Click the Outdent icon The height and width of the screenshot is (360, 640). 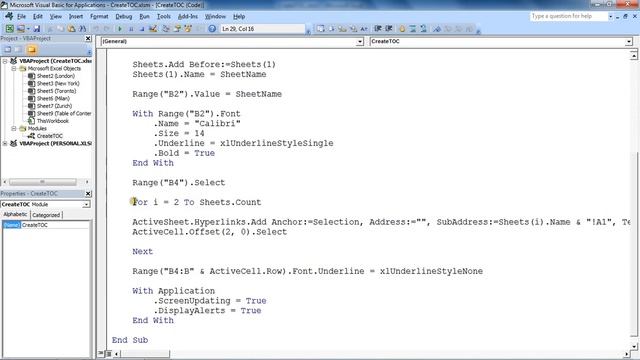[x=389, y=29]
